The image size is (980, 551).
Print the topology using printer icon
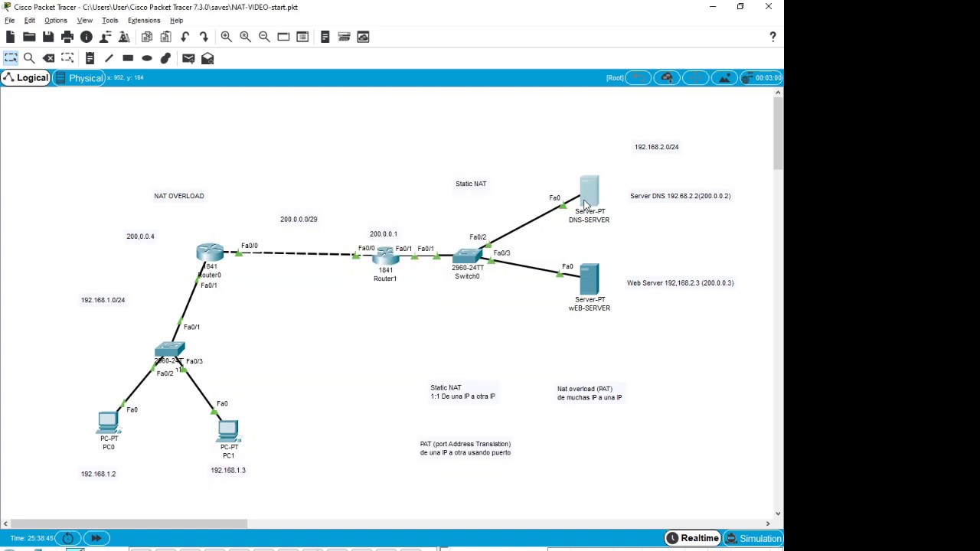(67, 37)
